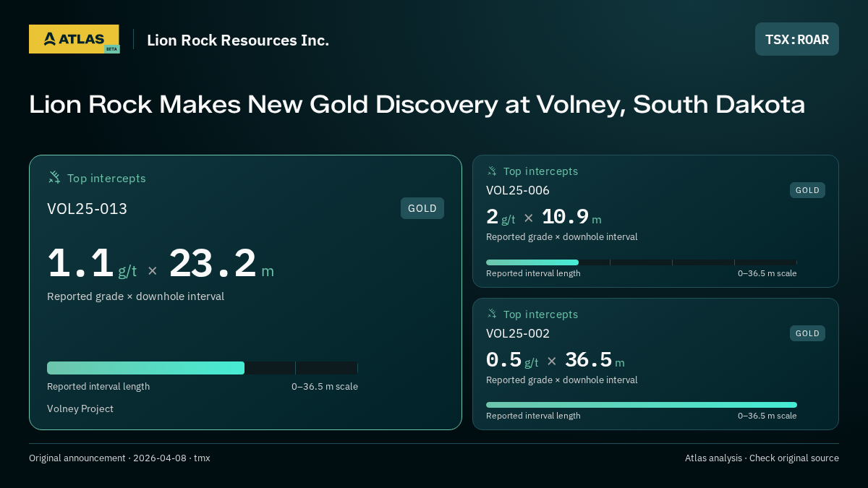Select hole ID VOL25-006

pyautogui.click(x=518, y=190)
